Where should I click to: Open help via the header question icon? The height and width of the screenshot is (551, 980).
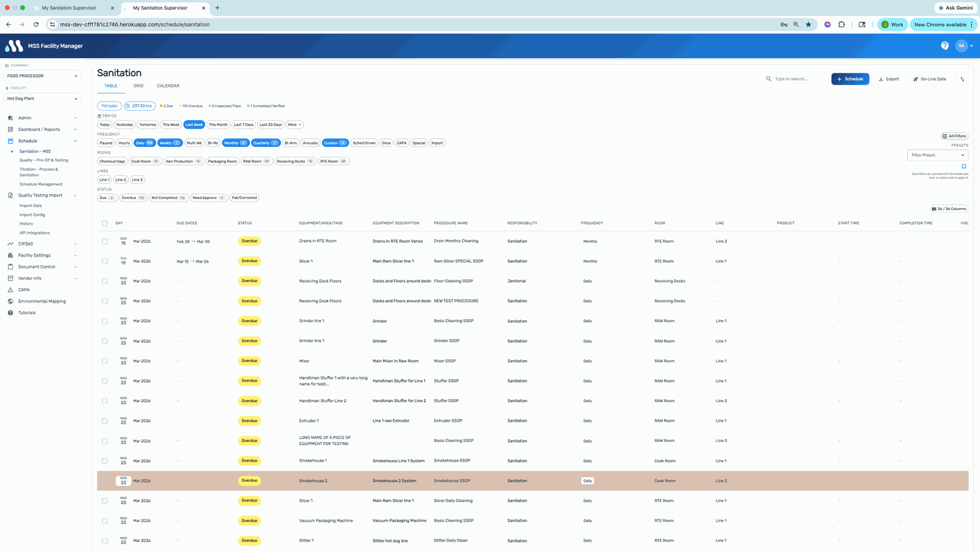pyautogui.click(x=944, y=46)
